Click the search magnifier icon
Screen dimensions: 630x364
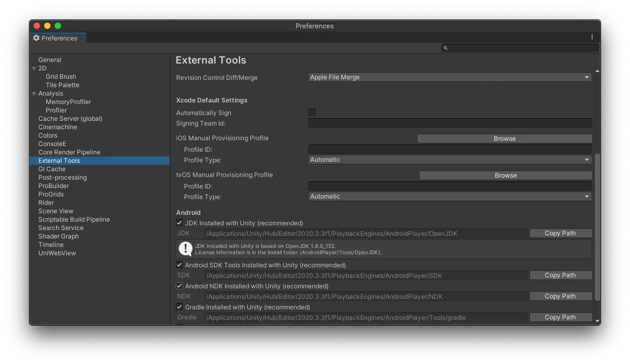[445, 48]
